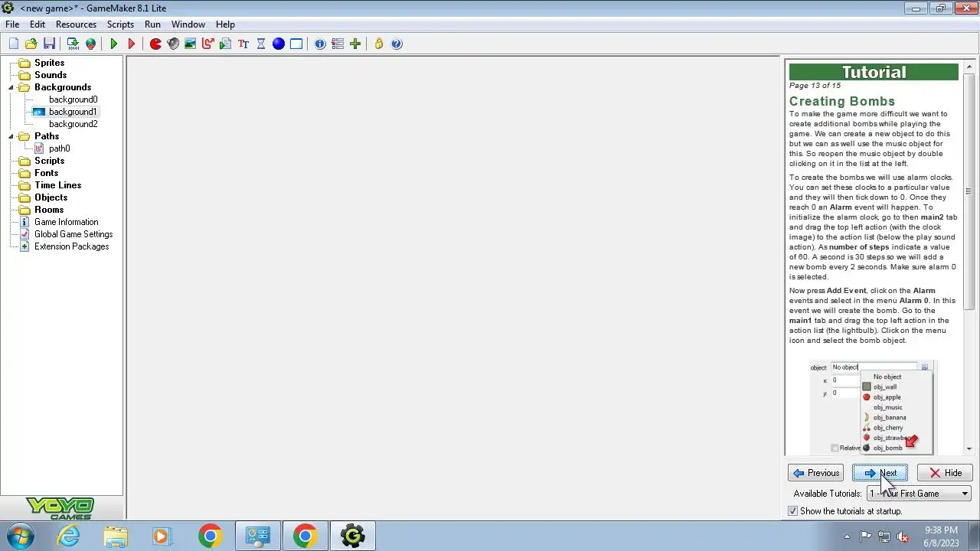Select Sprites folder in tree

point(49,63)
